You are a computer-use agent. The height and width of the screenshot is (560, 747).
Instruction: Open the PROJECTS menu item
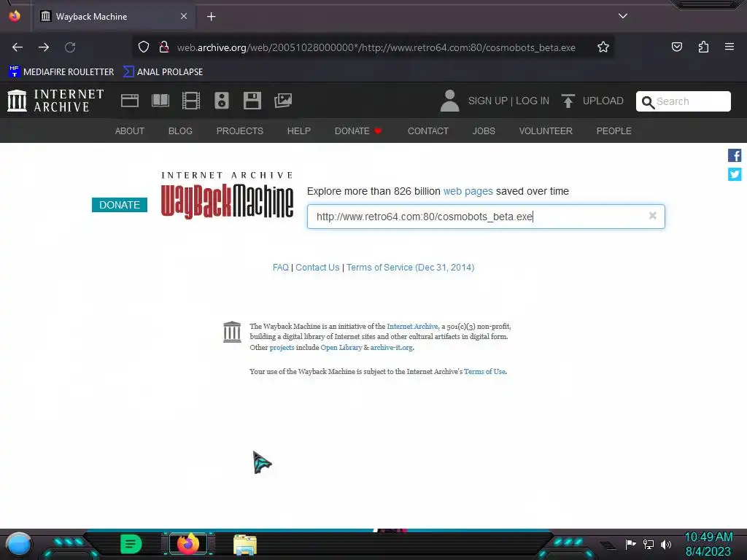[x=239, y=131]
